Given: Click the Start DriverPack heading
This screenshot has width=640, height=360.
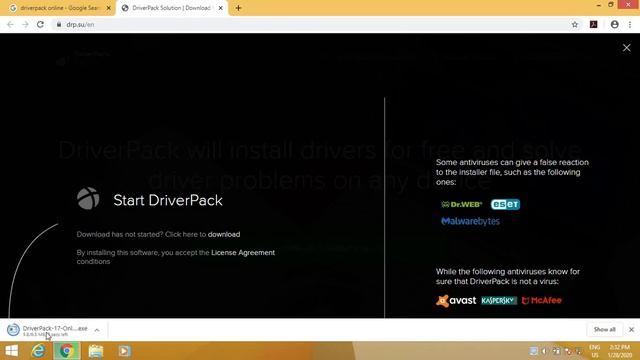Looking at the screenshot, I should [168, 200].
